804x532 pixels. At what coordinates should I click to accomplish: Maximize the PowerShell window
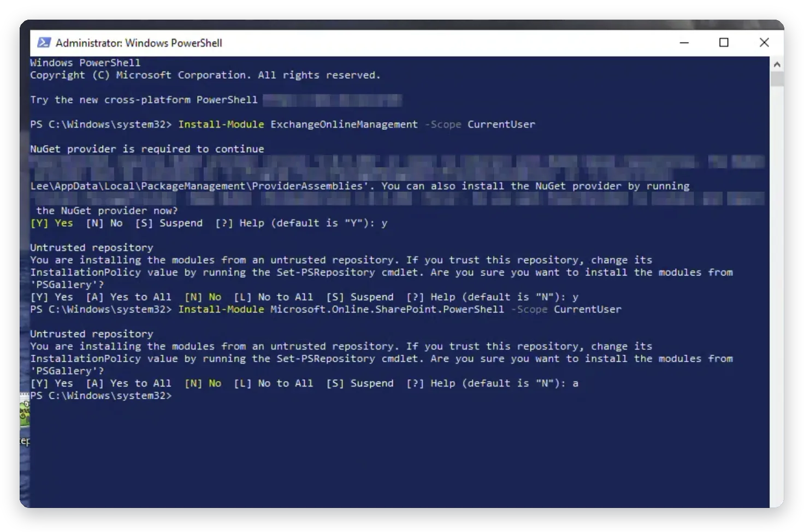coord(724,43)
